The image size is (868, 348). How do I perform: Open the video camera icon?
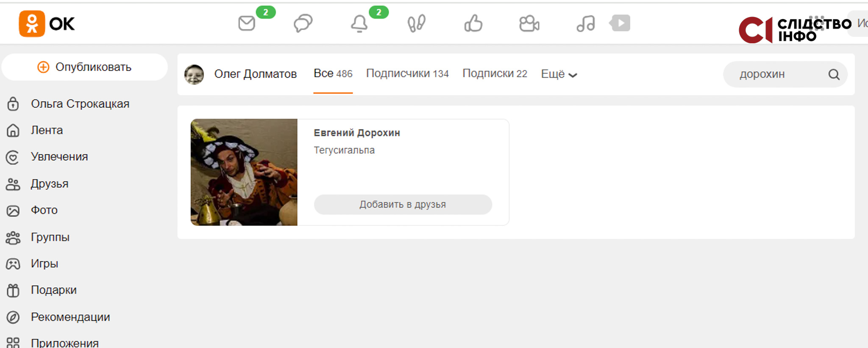tap(529, 24)
